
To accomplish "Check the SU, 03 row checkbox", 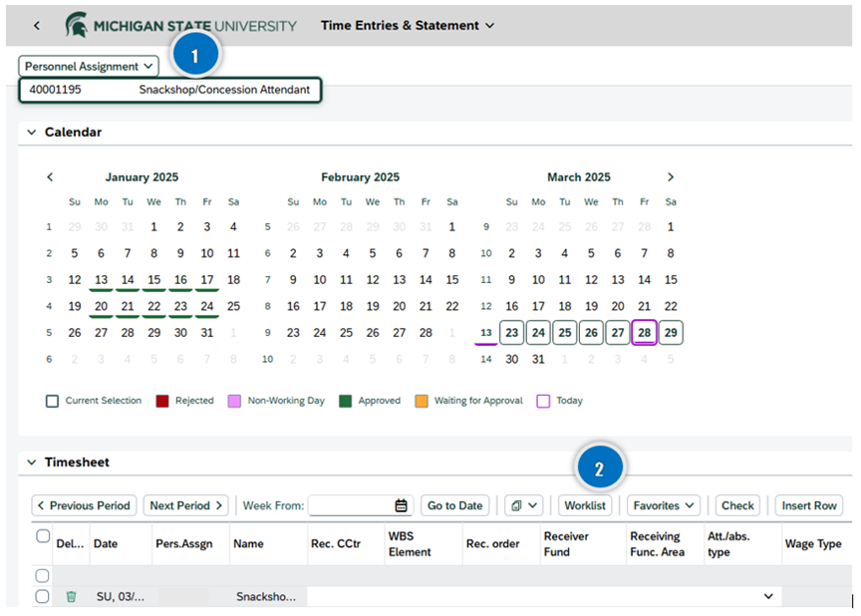I will (42, 596).
